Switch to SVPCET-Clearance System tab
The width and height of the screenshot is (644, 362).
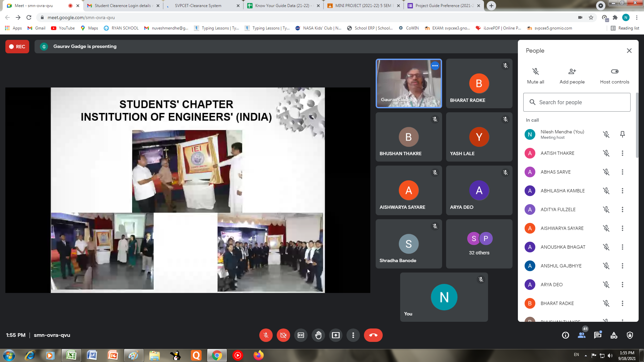pos(203,6)
